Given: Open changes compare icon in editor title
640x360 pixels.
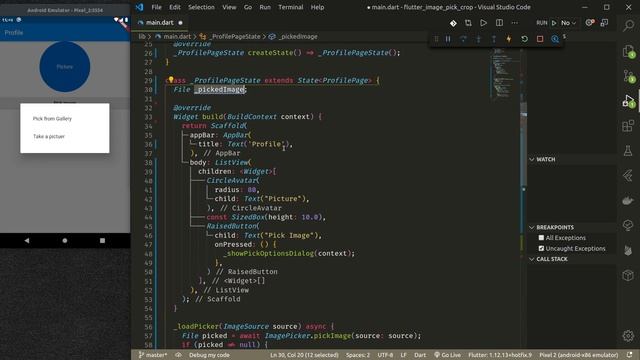Looking at the screenshot, I should coord(468,23).
